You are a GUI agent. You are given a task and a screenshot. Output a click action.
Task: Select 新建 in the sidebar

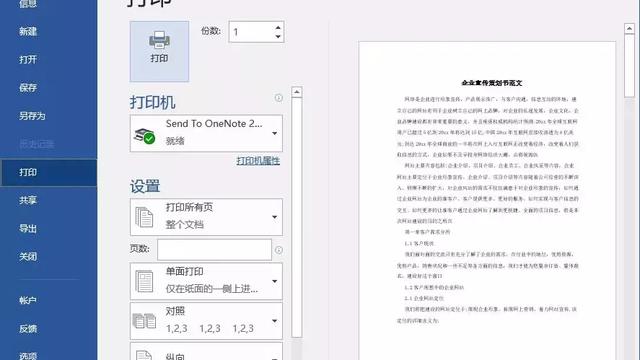(x=28, y=31)
